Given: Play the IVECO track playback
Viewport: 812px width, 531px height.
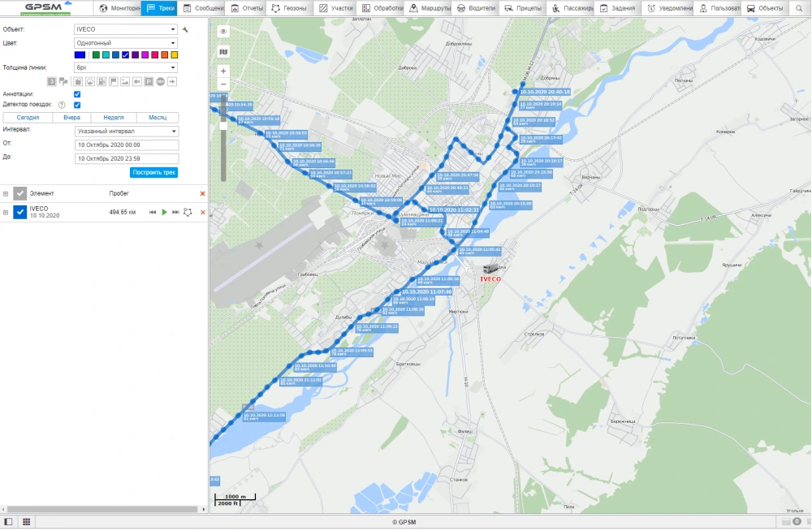Looking at the screenshot, I should 164,212.
